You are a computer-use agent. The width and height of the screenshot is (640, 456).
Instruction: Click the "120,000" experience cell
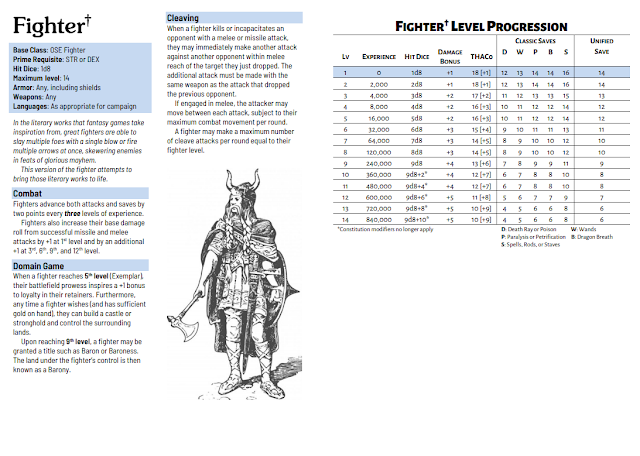coord(379,152)
